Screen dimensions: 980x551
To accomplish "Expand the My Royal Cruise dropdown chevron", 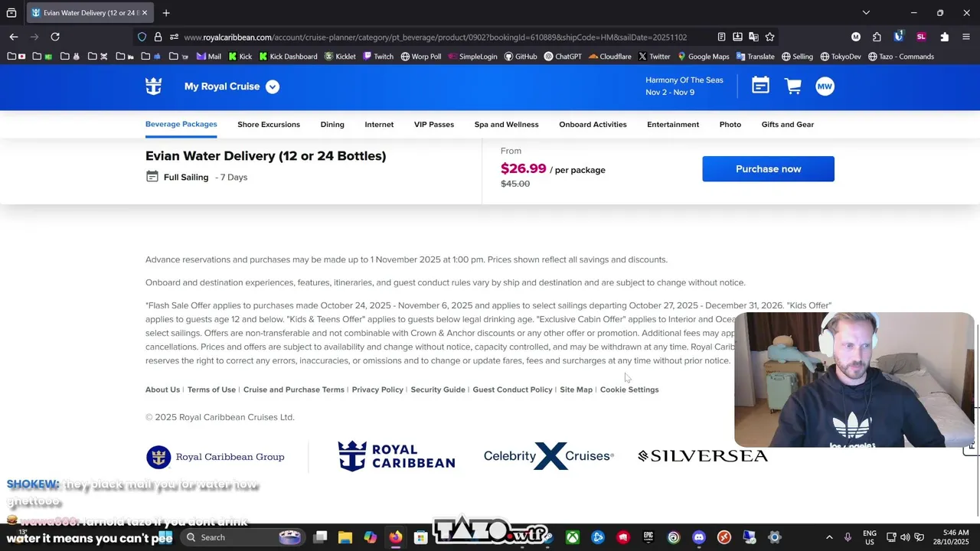I will click(273, 86).
